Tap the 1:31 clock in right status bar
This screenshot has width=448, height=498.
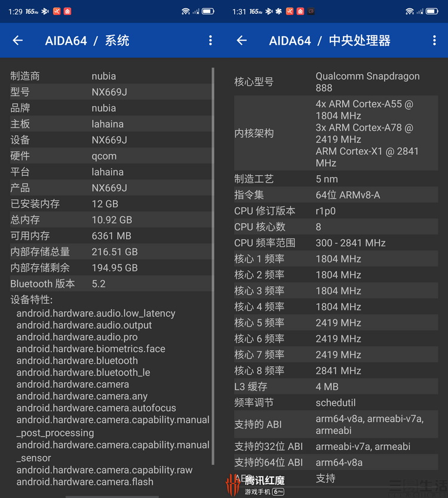point(239,12)
